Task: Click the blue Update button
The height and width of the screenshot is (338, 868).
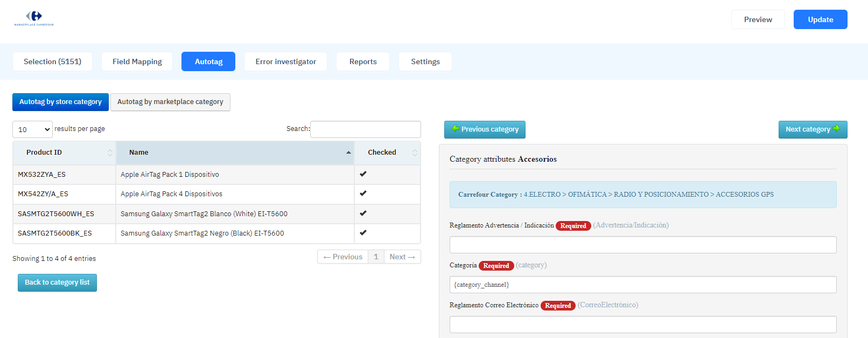Action: (x=820, y=19)
